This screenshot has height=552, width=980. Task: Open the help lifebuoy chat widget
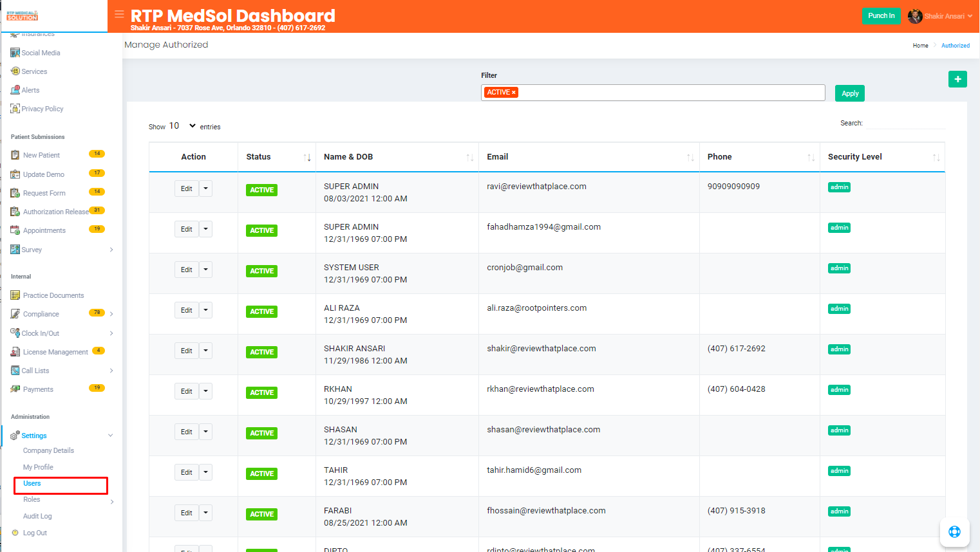coord(954,531)
